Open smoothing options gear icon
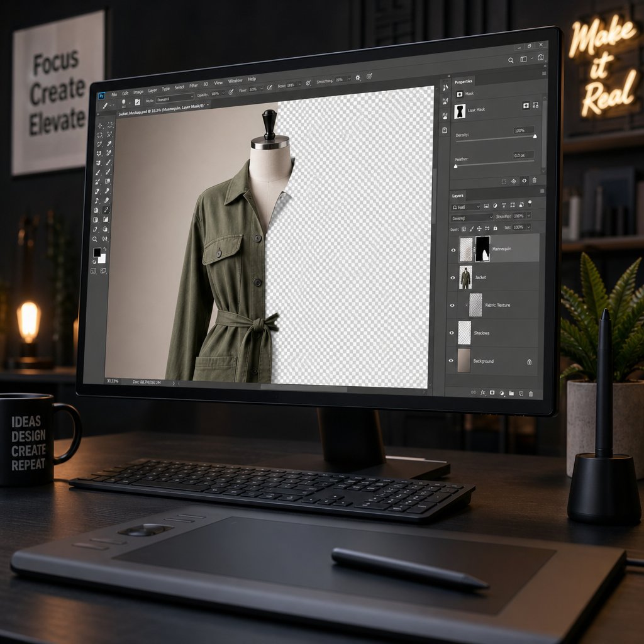644x644 pixels. click(358, 77)
